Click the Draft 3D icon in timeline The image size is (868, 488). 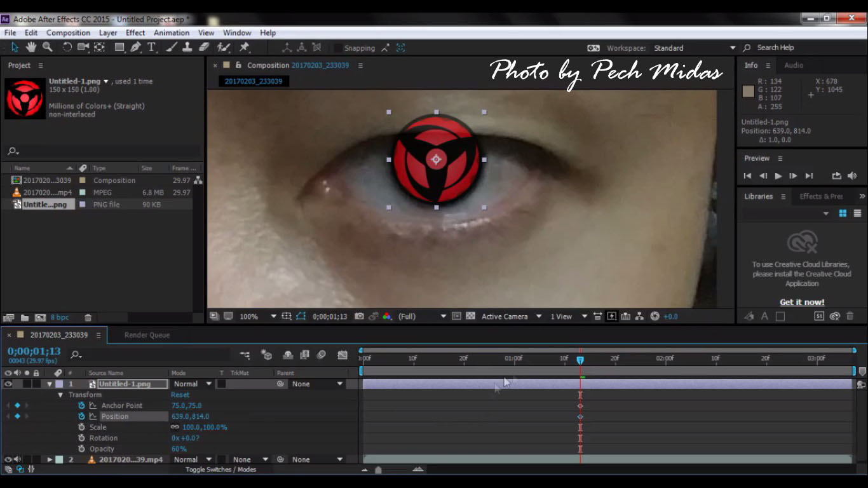coord(267,355)
